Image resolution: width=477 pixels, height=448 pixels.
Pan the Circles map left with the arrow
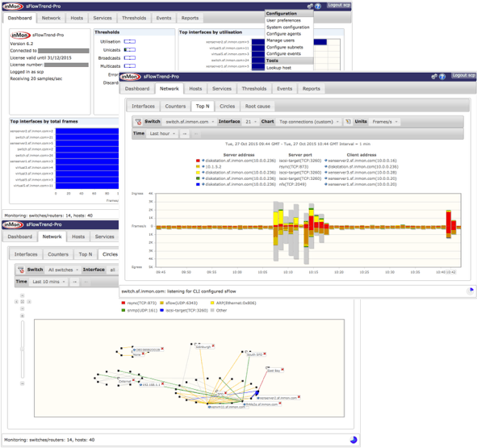pyautogui.click(x=16, y=302)
